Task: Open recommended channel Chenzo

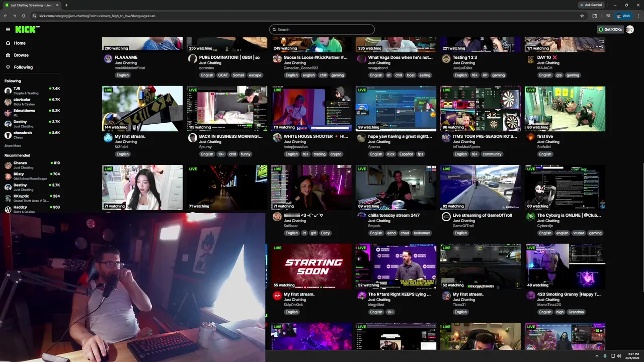Action: [x=32, y=165]
